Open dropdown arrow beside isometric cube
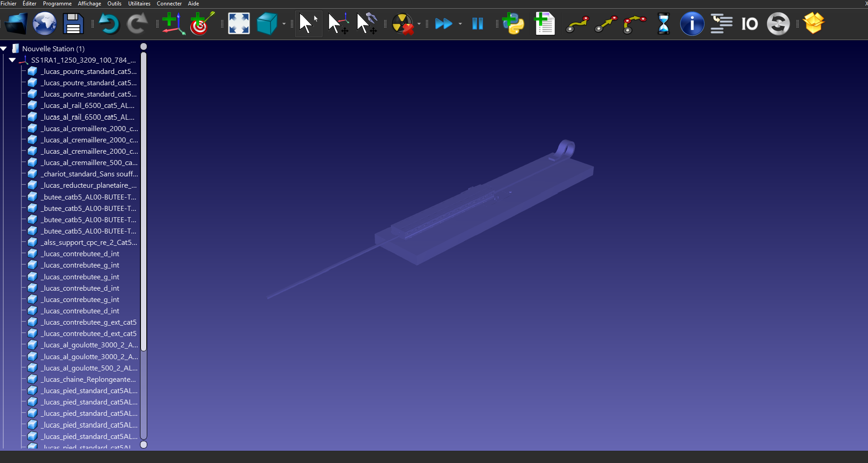Viewport: 868px width, 463px height. point(284,24)
